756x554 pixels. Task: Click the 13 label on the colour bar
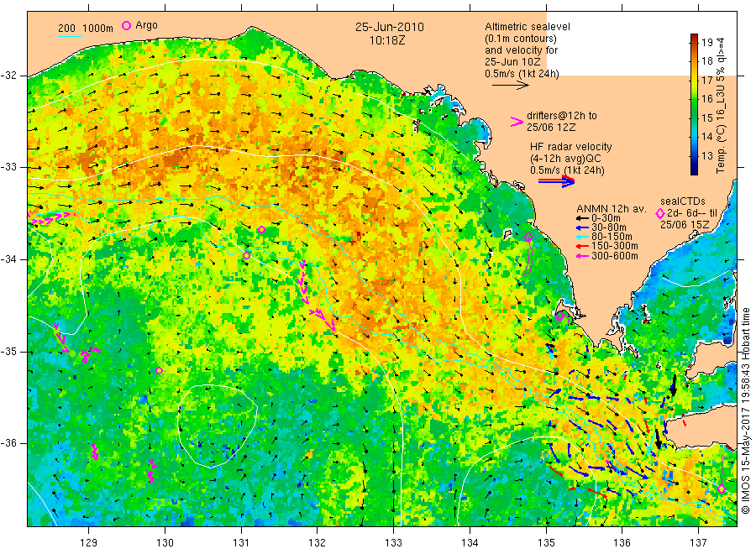[706, 155]
